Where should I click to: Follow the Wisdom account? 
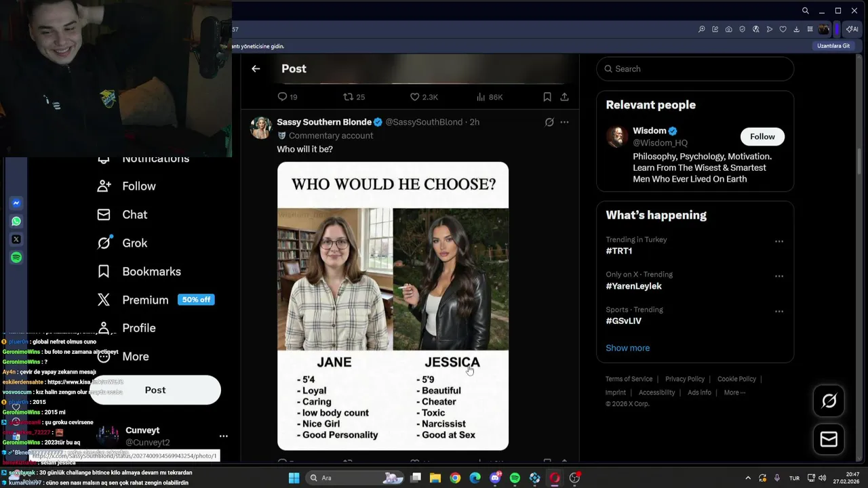[x=762, y=136]
